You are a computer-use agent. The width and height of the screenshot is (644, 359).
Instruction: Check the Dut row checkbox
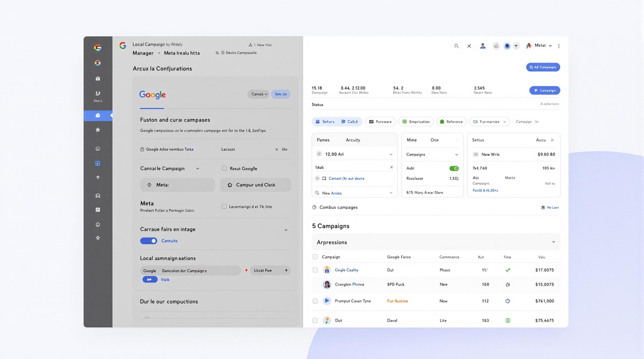pyautogui.click(x=315, y=320)
